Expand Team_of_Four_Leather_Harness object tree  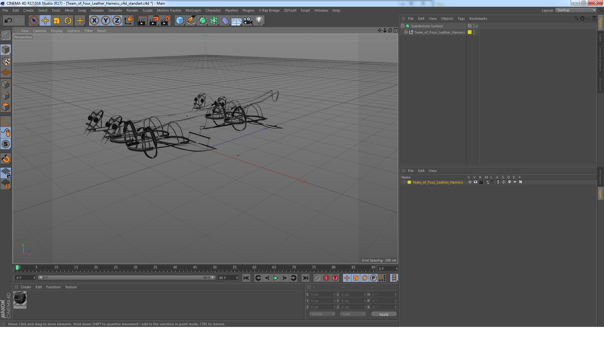coord(406,32)
